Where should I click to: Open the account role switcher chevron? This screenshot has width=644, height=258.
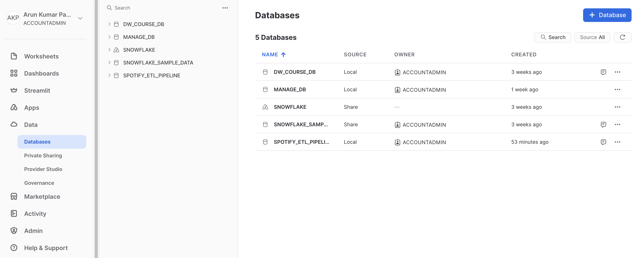pyautogui.click(x=80, y=18)
